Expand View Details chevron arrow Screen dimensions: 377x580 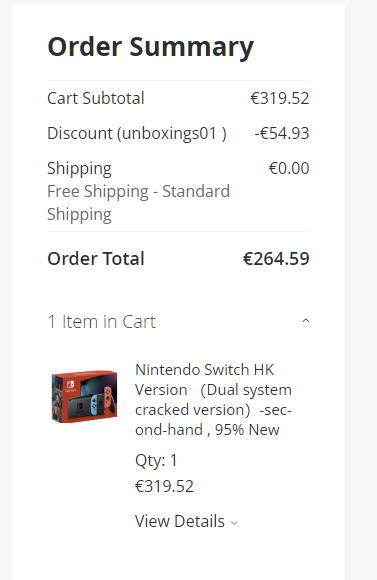[234, 523]
